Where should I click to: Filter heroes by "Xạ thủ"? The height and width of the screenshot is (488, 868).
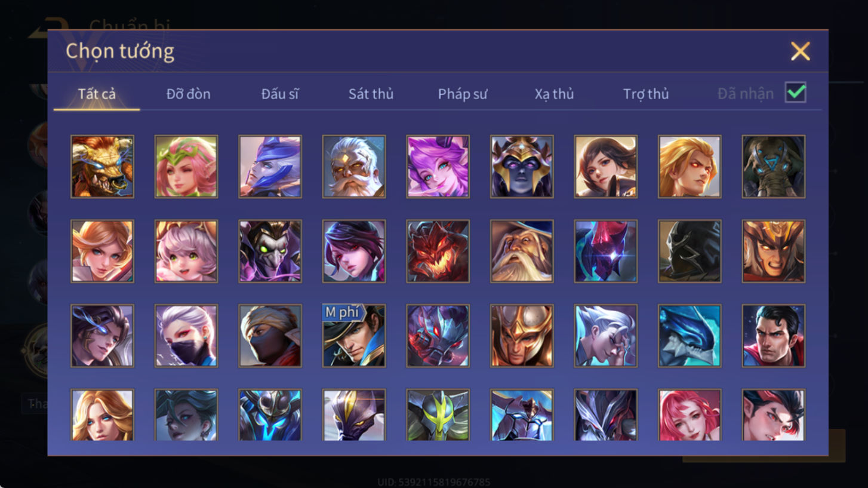click(554, 94)
